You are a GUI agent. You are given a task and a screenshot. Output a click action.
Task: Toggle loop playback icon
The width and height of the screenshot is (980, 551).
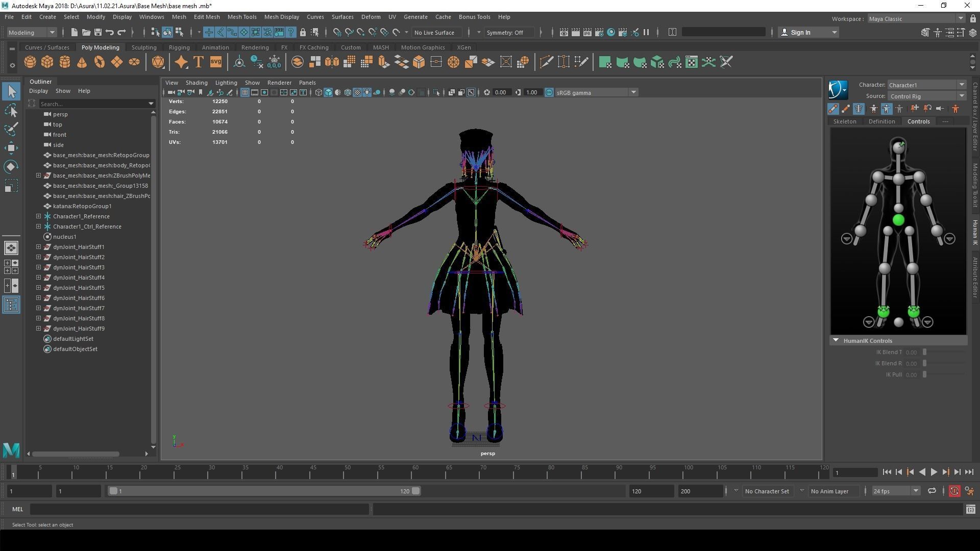[x=932, y=491]
